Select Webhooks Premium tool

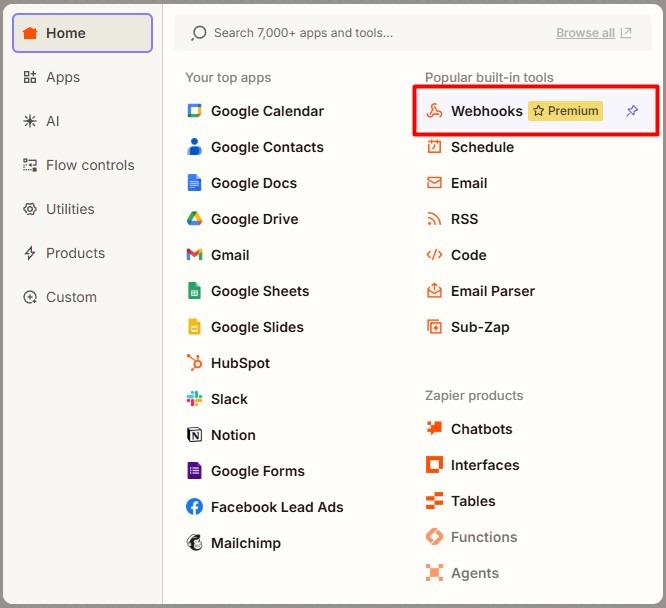click(x=486, y=111)
